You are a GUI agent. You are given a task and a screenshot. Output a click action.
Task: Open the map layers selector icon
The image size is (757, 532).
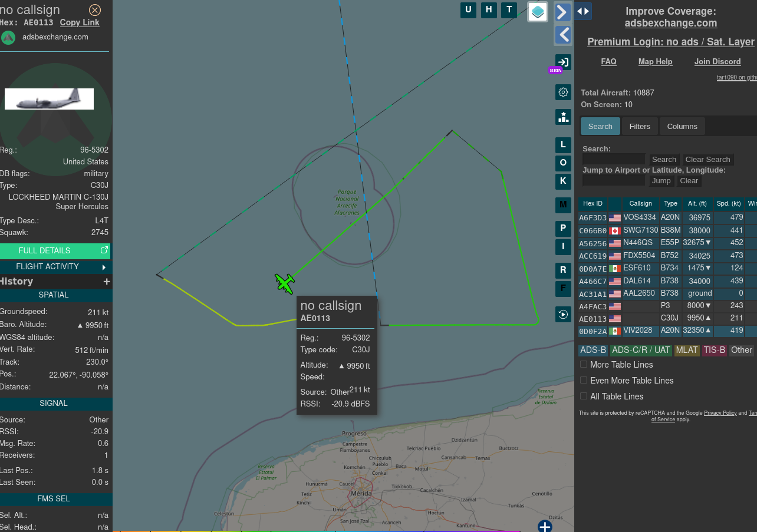[x=538, y=12]
